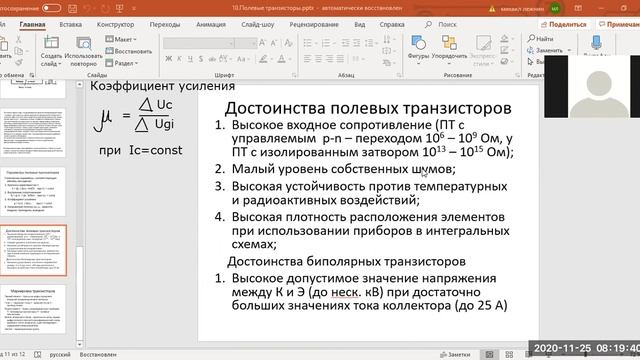640x360 pixels.
Task: Click the Найти find button
Action: pos(541,39)
